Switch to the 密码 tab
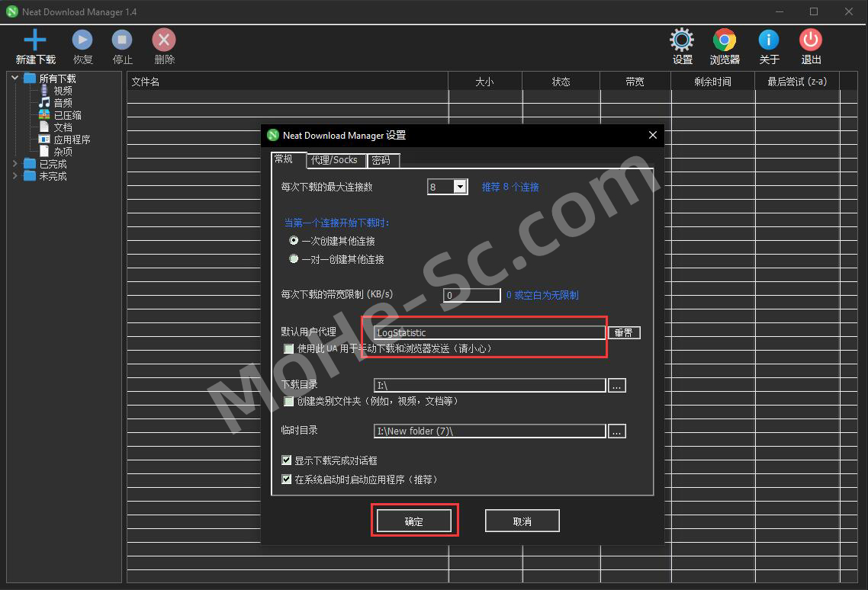Viewport: 868px width, 590px height. (x=383, y=160)
